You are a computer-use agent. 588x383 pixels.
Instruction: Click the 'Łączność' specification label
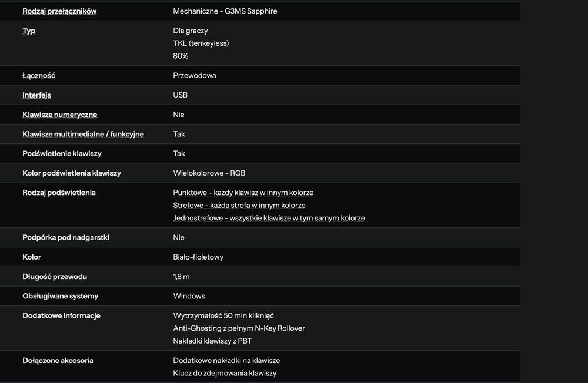point(39,76)
